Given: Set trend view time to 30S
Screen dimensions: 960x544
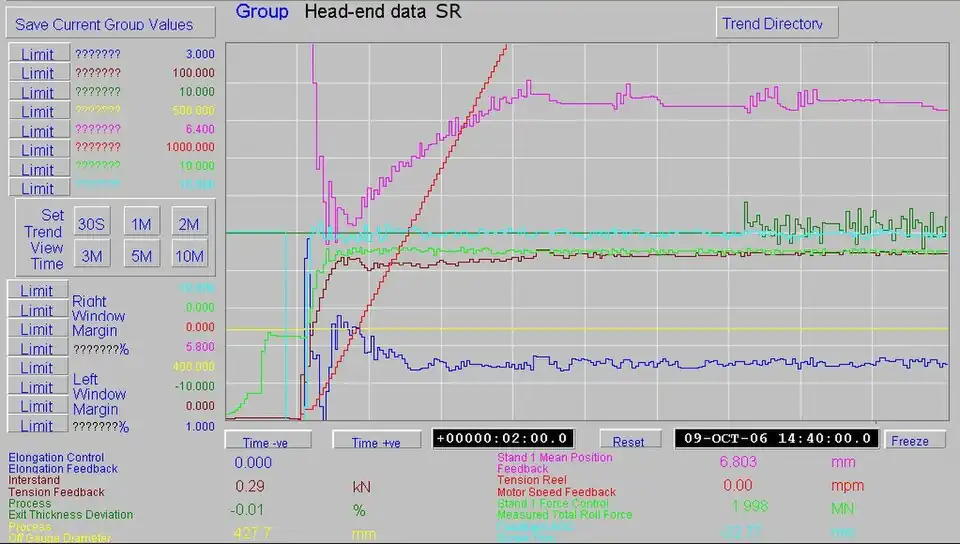Looking at the screenshot, I should [x=92, y=224].
